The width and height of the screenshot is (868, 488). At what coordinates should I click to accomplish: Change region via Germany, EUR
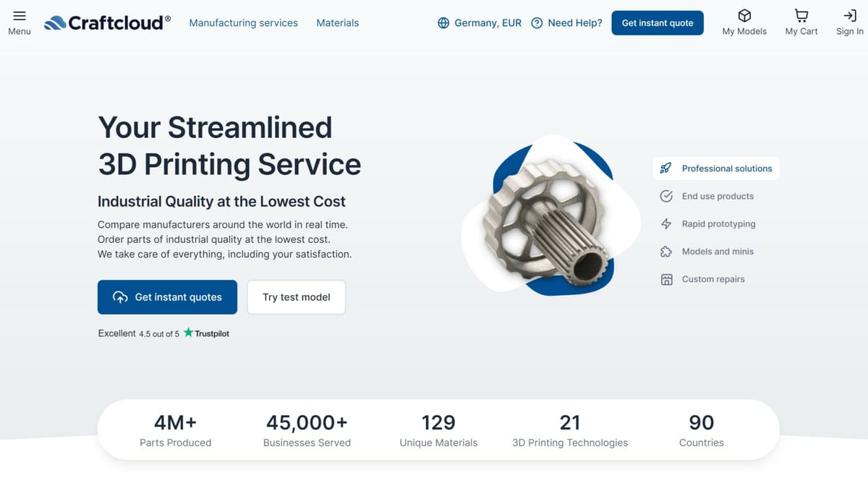(x=480, y=23)
